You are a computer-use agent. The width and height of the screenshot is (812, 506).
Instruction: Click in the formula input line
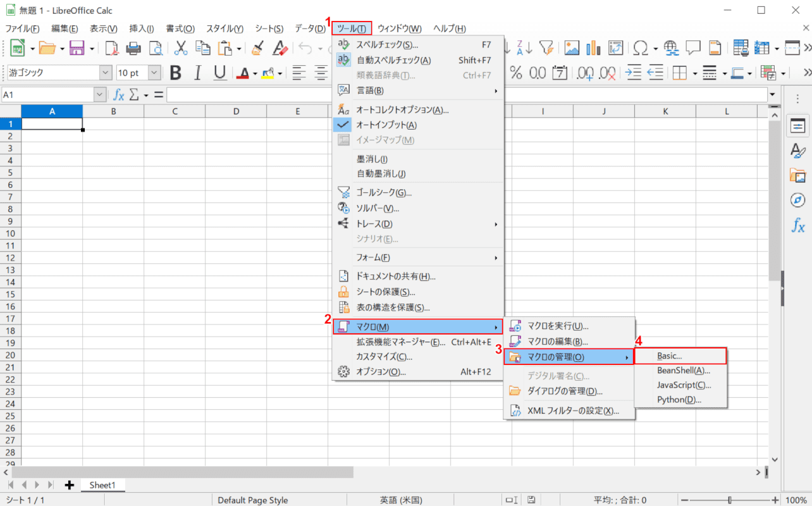[467, 95]
